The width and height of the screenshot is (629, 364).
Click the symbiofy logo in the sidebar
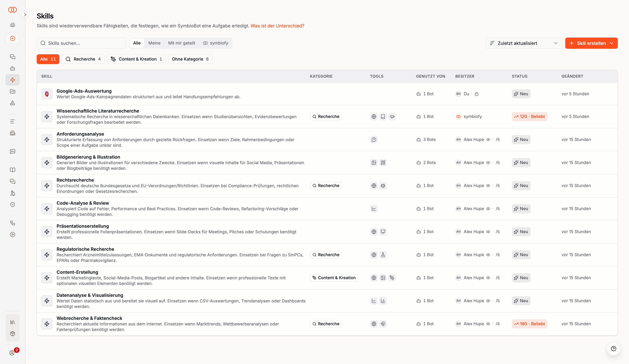(x=12, y=10)
